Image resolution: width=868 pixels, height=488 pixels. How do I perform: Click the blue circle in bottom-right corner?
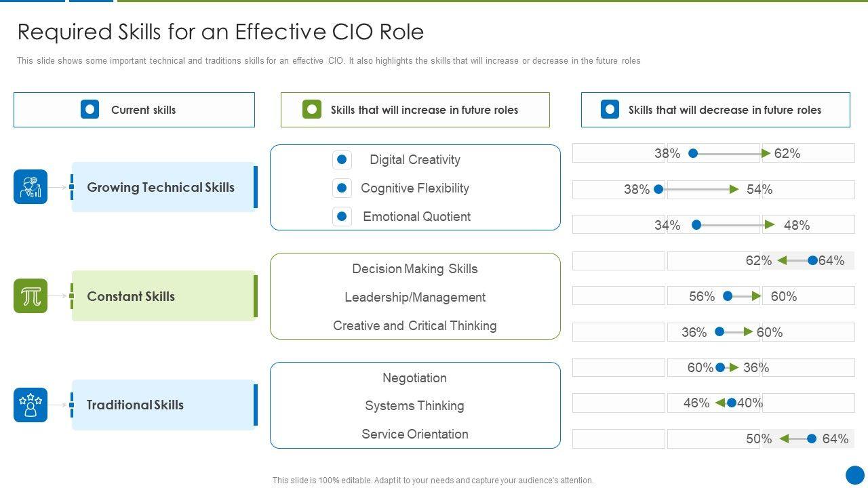pyautogui.click(x=855, y=475)
